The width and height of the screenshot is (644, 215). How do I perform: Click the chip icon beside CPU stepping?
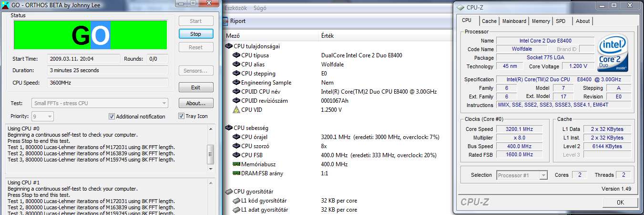236,74
